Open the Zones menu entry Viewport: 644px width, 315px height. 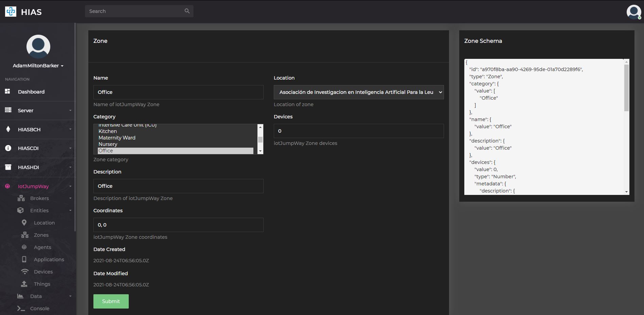coord(41,235)
